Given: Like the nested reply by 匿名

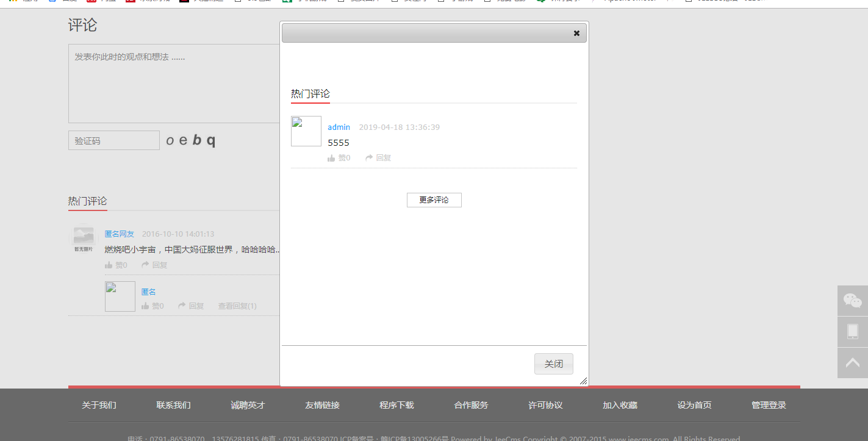Looking at the screenshot, I should [x=152, y=306].
